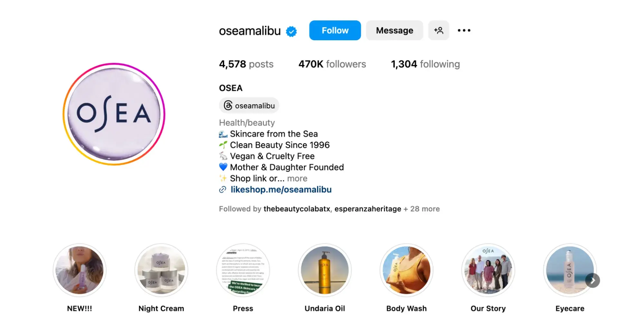Open the three-dot options menu
This screenshot has width=644, height=333.
click(x=464, y=30)
